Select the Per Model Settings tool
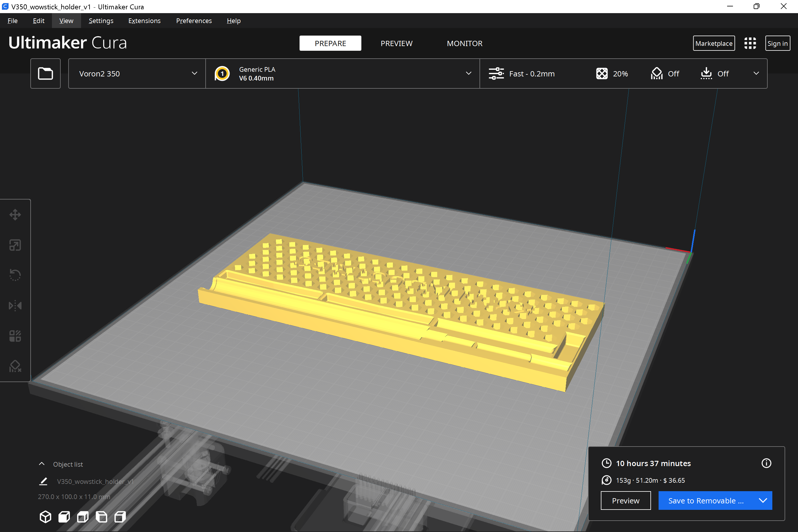This screenshot has width=798, height=532. tap(15, 336)
